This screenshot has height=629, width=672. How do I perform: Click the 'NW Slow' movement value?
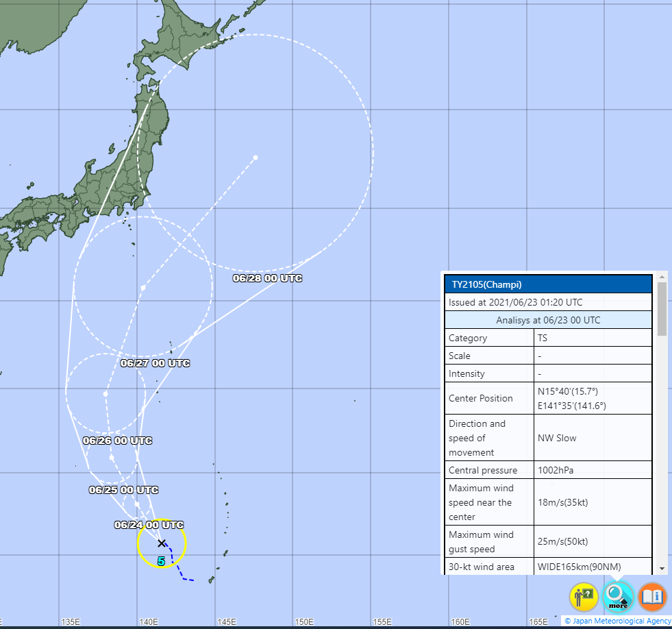pos(557,438)
